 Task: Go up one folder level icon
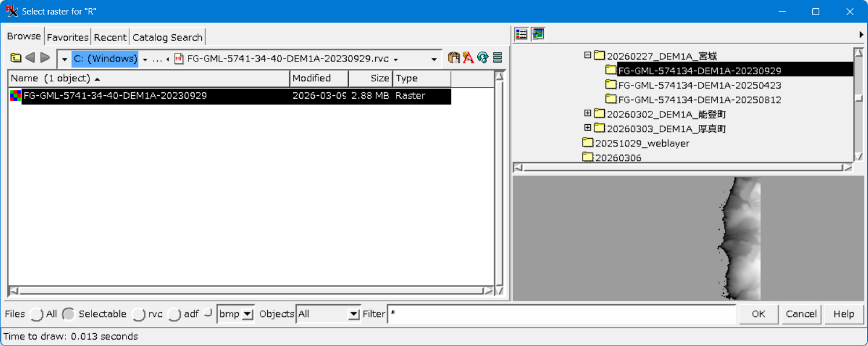click(x=16, y=58)
